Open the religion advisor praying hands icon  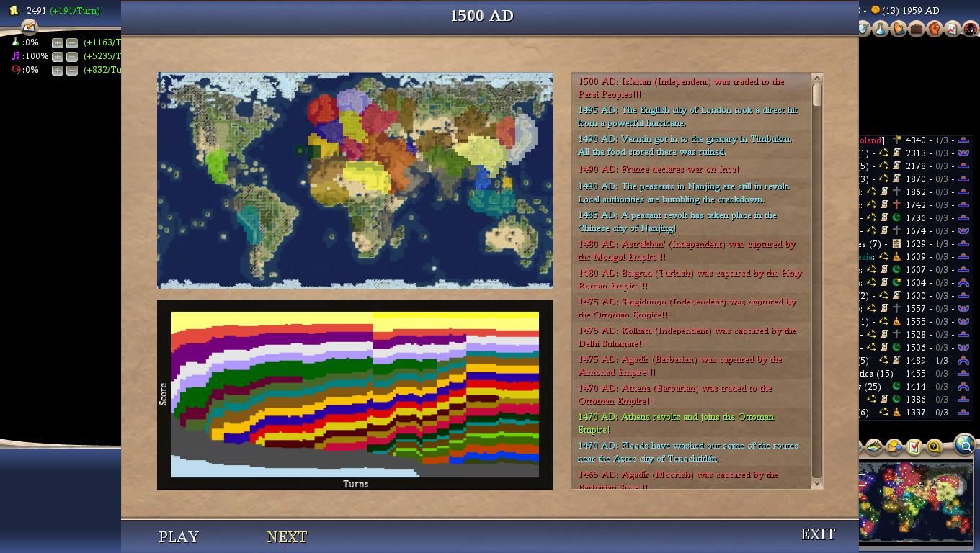pyautogui.click(x=899, y=29)
